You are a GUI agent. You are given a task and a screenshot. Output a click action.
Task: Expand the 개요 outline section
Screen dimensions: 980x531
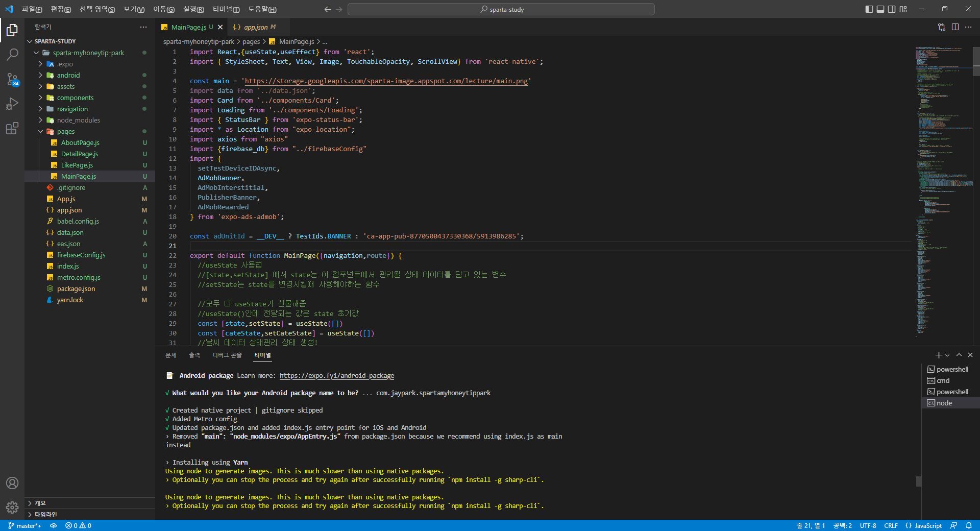click(x=90, y=503)
